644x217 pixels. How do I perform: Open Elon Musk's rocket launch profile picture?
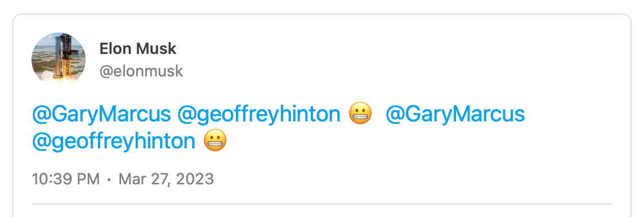click(x=59, y=60)
